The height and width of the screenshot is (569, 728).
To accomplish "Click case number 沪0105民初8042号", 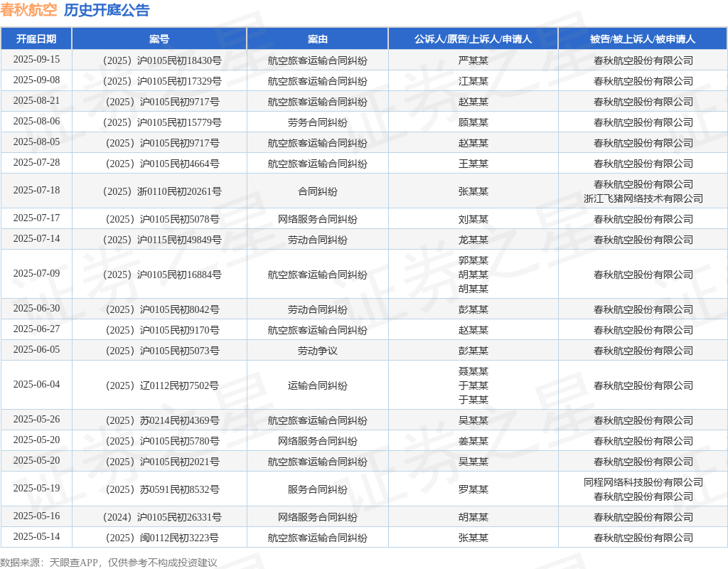I will [163, 310].
